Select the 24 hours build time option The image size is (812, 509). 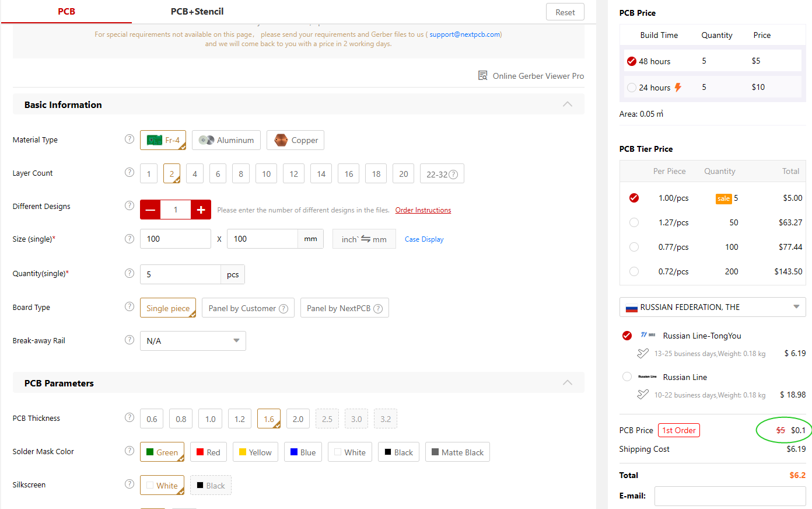tap(632, 88)
